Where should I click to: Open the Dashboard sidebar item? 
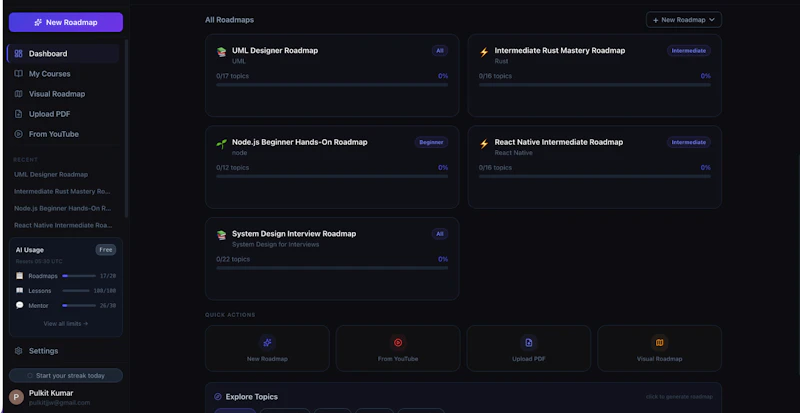coord(63,54)
